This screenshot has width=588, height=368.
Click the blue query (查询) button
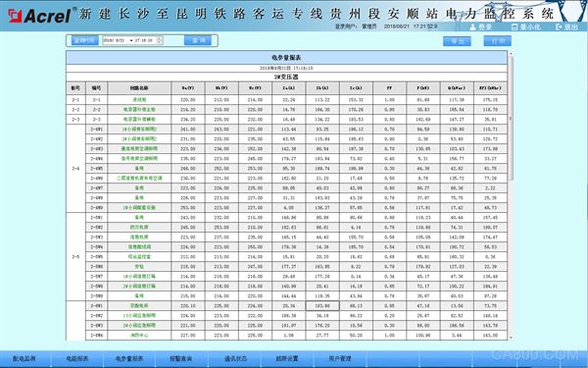(x=198, y=40)
